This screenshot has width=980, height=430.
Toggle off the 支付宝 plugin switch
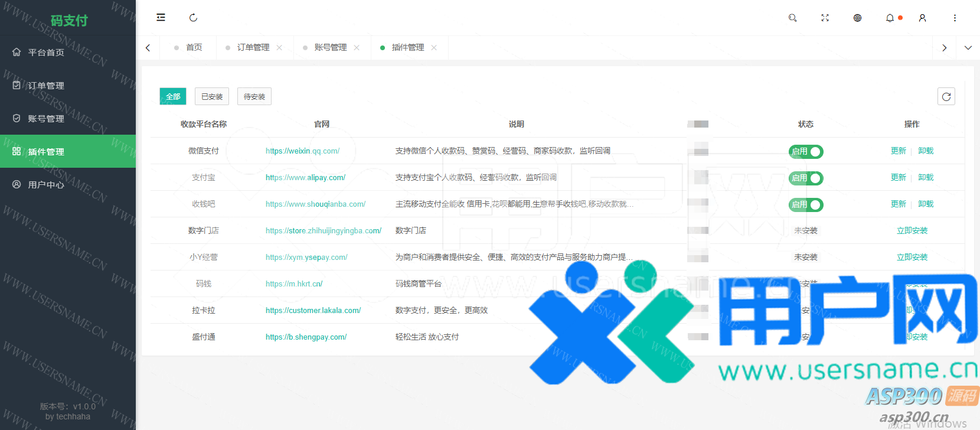tap(806, 178)
